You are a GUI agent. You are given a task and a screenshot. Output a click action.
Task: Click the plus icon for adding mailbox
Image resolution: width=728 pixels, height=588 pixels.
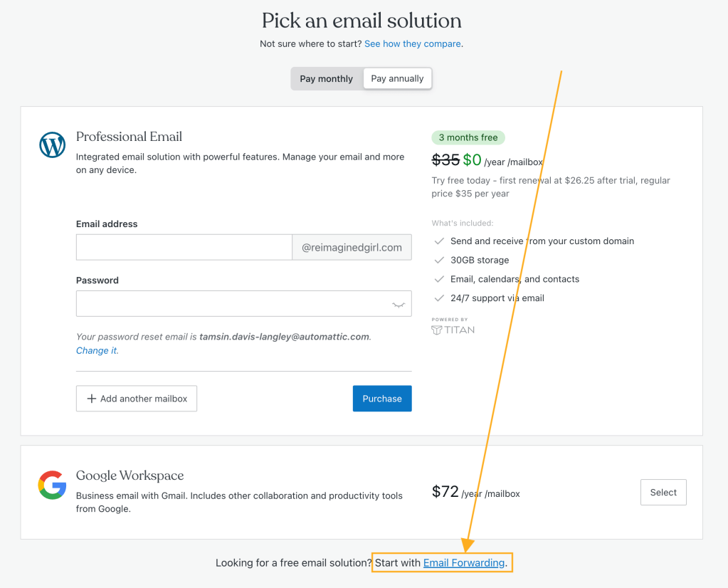coord(92,399)
